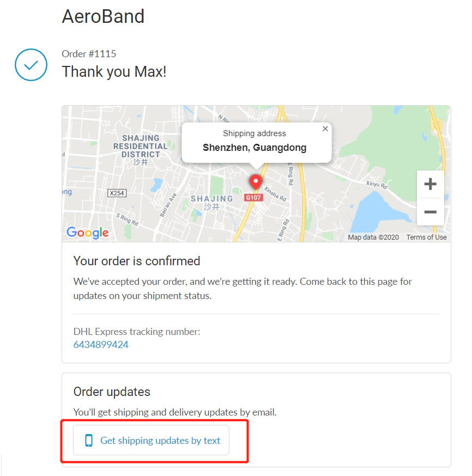Click the Shenzhen, Guangdong address text

pyautogui.click(x=255, y=148)
